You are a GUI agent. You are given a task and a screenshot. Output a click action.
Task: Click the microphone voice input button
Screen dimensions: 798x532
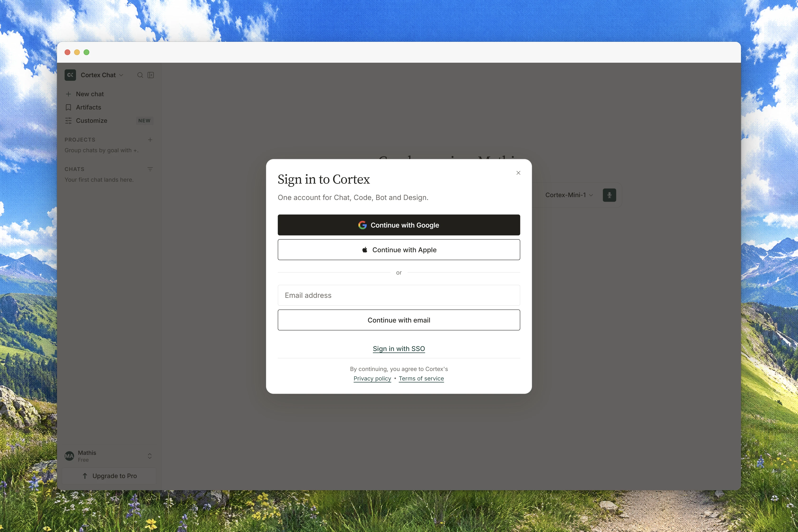pyautogui.click(x=609, y=195)
